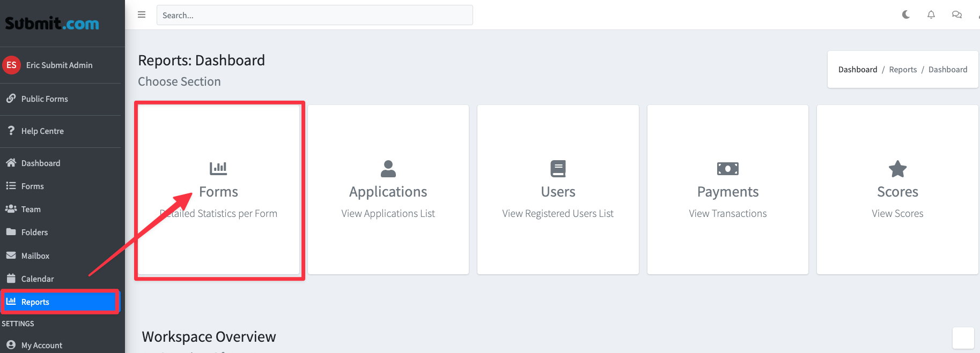Open chat messages icon
The height and width of the screenshot is (353, 980).
(956, 14)
